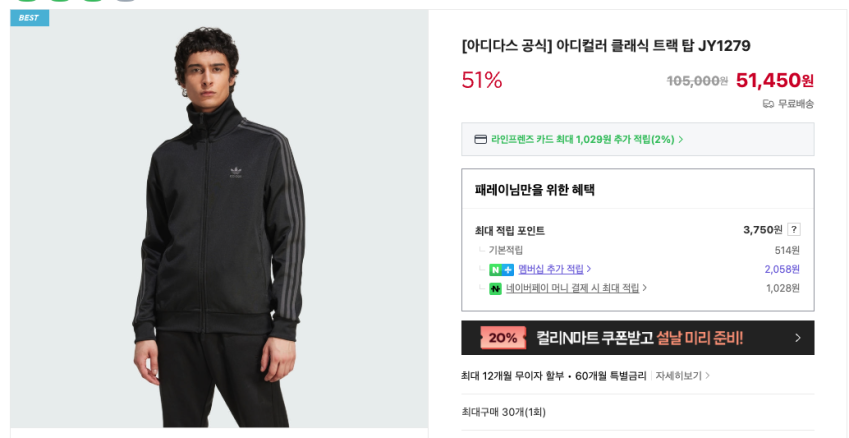Click 자세히보기 for installment details
The height and width of the screenshot is (438, 849).
pos(679,376)
